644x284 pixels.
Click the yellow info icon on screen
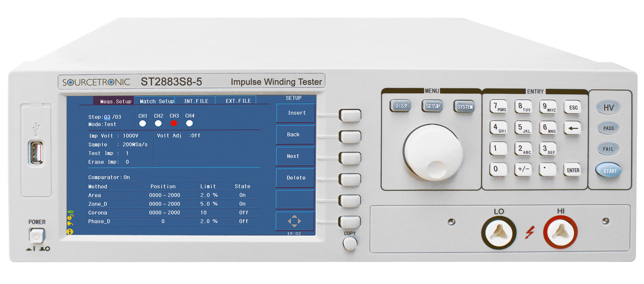click(70, 231)
